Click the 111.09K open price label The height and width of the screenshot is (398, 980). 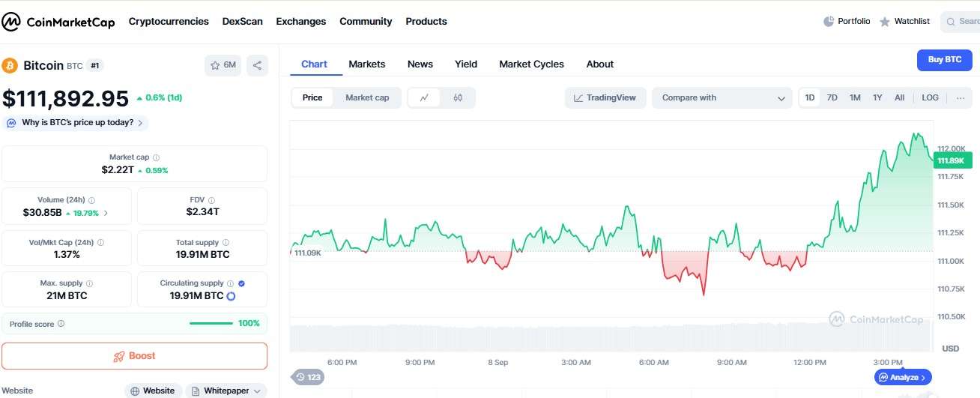307,253
